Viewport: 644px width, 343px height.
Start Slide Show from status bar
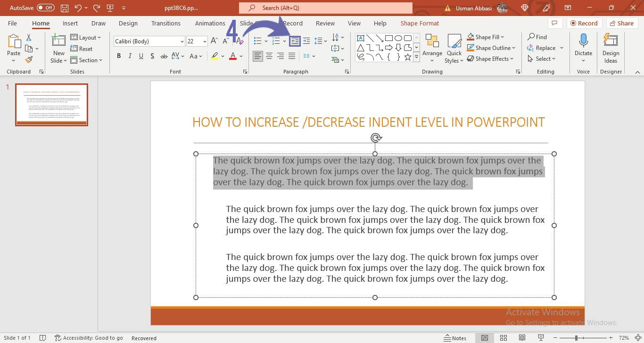click(541, 338)
